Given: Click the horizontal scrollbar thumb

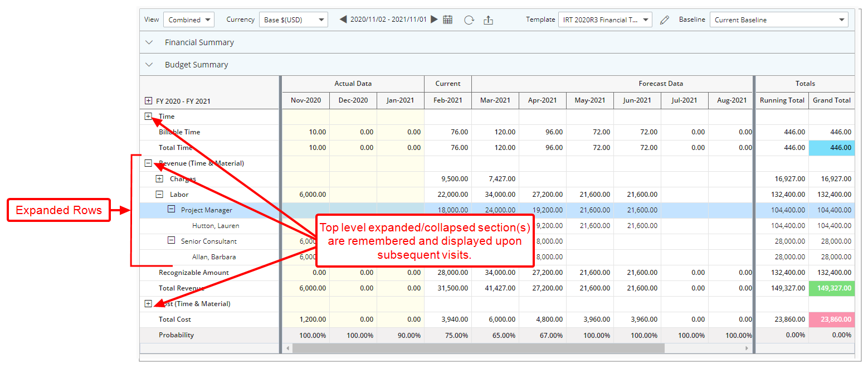Looking at the screenshot, I should 479,348.
